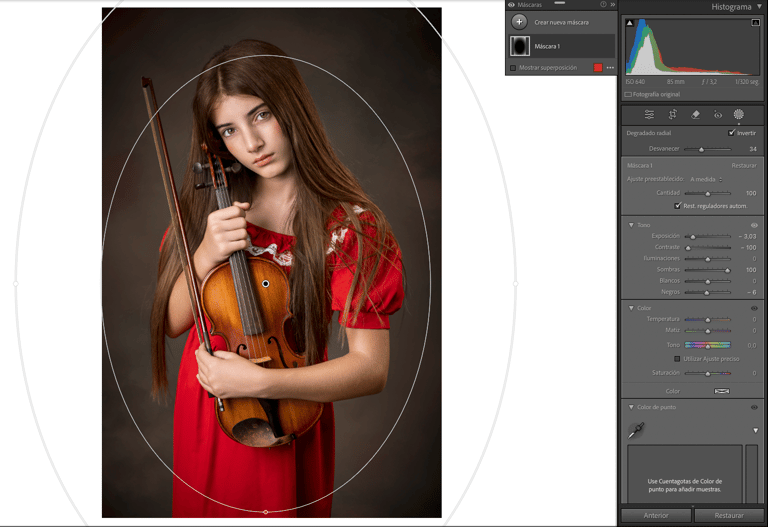Viewport: 768px width, 527px height.
Task: Adjust the Negros slider
Action: [707, 292]
